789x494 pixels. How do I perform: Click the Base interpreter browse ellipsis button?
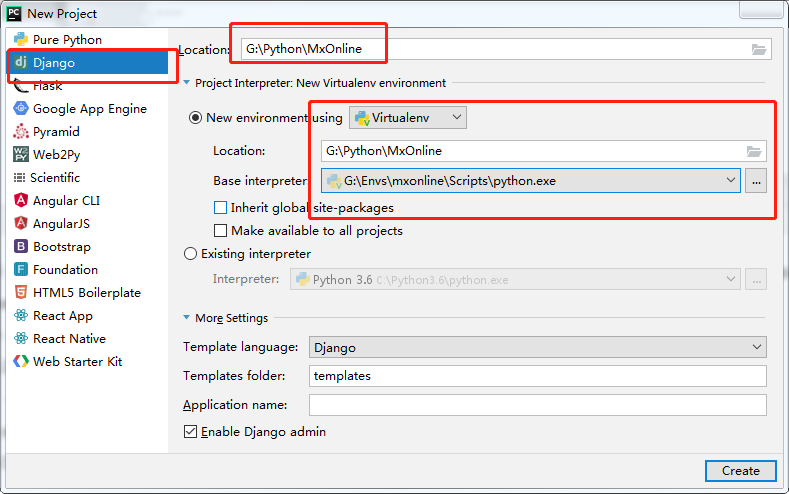point(756,181)
